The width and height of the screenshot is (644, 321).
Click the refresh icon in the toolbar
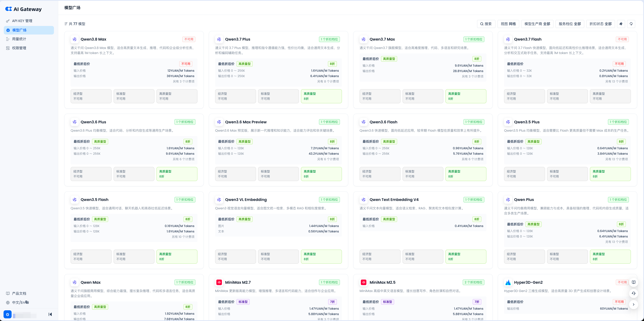tap(631, 24)
